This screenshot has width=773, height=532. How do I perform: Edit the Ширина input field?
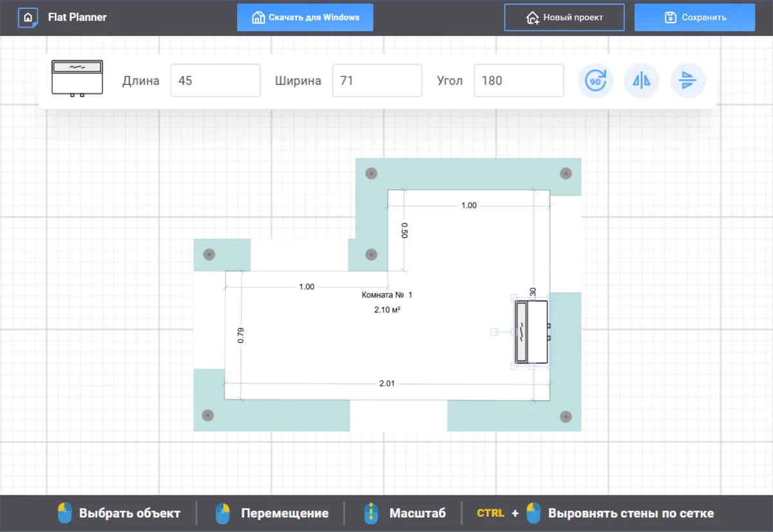click(377, 81)
